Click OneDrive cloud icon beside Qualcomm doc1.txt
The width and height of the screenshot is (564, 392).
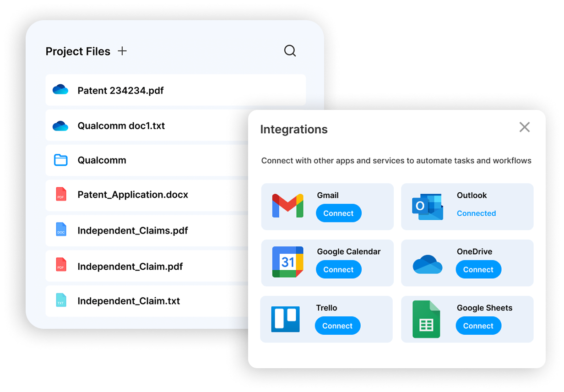coord(60,125)
